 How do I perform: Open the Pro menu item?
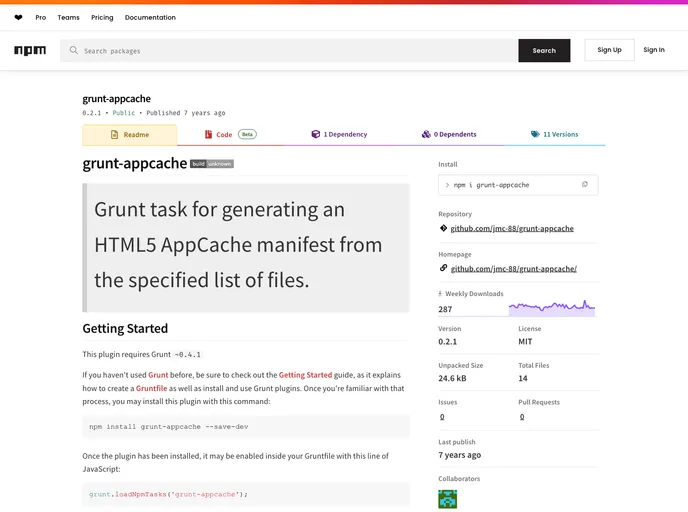click(x=41, y=18)
